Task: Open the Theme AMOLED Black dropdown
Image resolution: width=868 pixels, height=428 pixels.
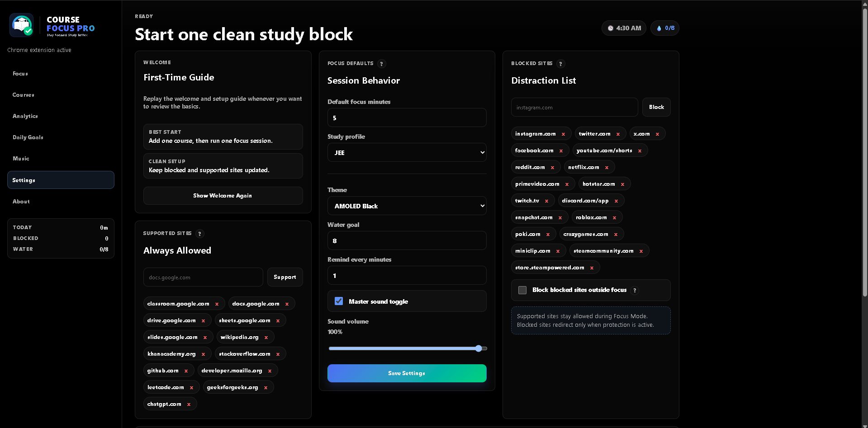Action: coord(407,206)
